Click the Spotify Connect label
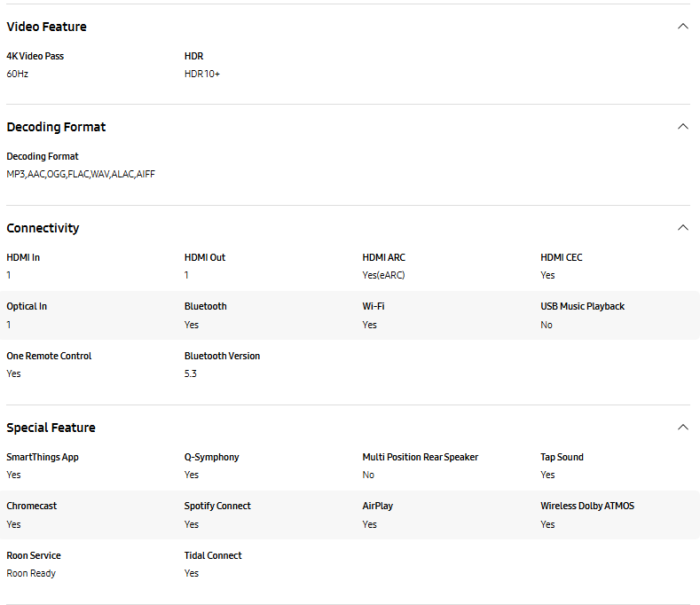Image resolution: width=700 pixels, height=605 pixels. point(217,506)
